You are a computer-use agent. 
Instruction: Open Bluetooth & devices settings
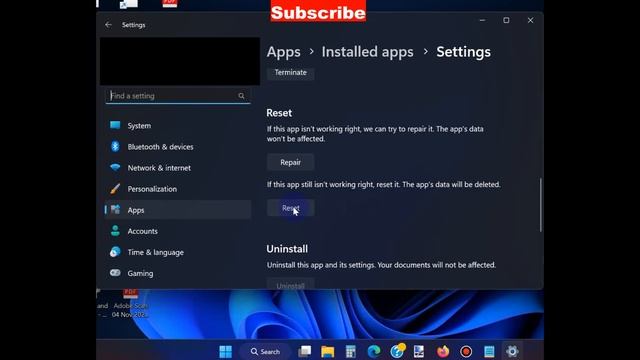point(178,147)
